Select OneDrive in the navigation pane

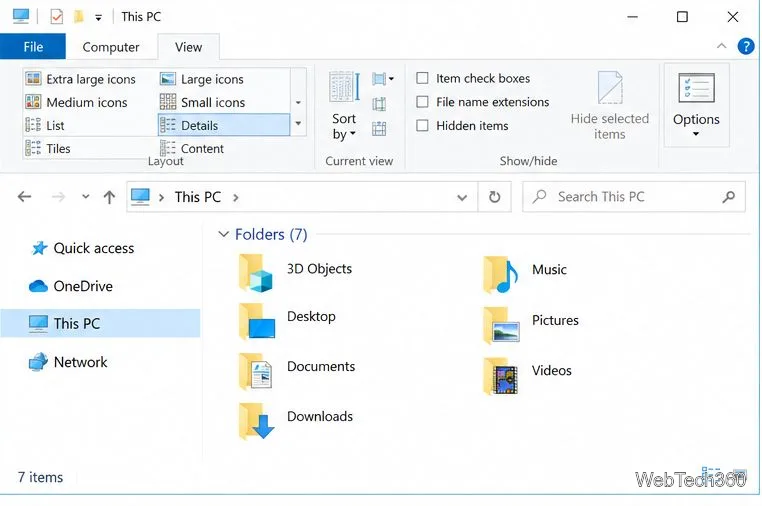71,286
